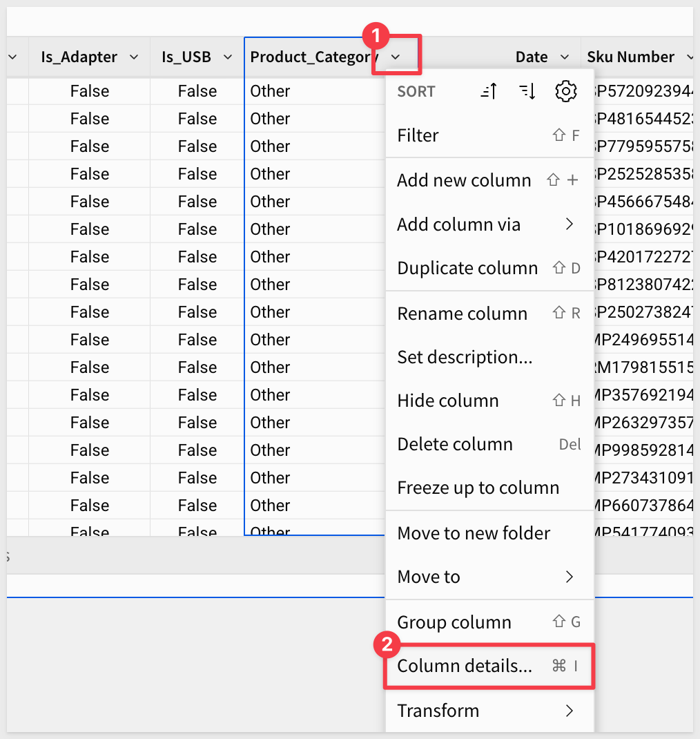Open the Product_Category column dropdown arrow
This screenshot has width=700, height=739.
[396, 57]
